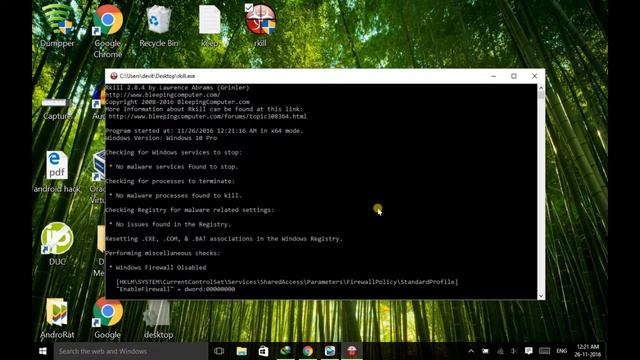Click the console scrollbar down arrow

(541, 296)
